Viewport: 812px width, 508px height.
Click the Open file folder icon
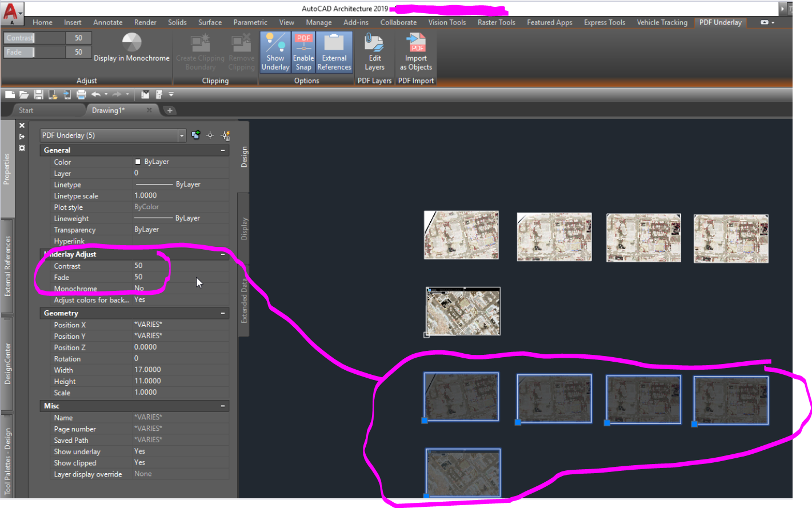click(24, 94)
